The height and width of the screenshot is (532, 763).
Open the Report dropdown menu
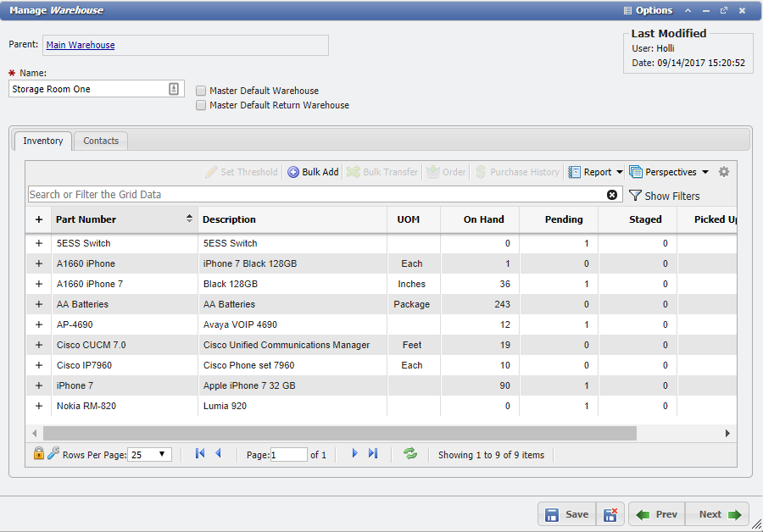(596, 172)
